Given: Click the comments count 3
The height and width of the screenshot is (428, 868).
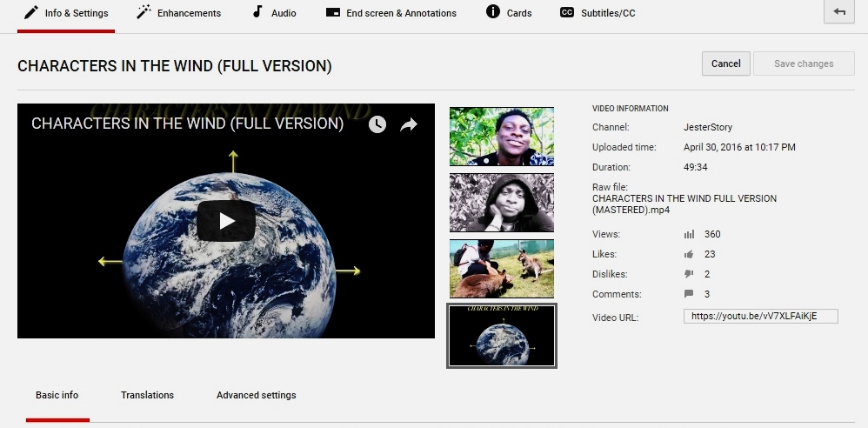Looking at the screenshot, I should point(707,294).
